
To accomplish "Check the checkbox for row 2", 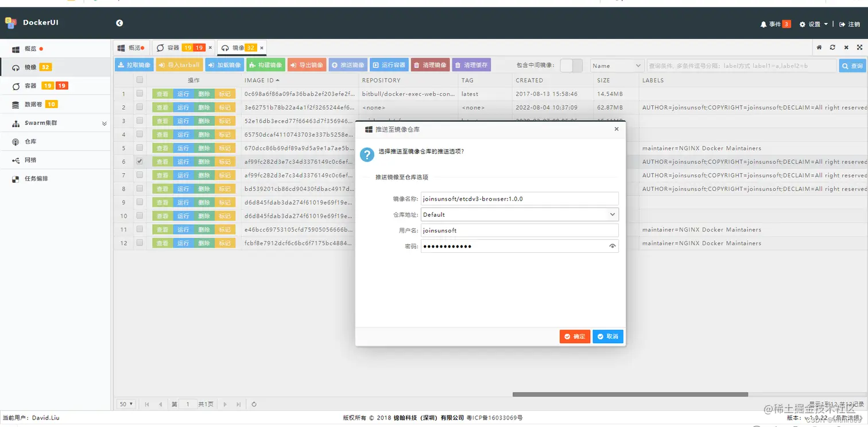I will (139, 107).
